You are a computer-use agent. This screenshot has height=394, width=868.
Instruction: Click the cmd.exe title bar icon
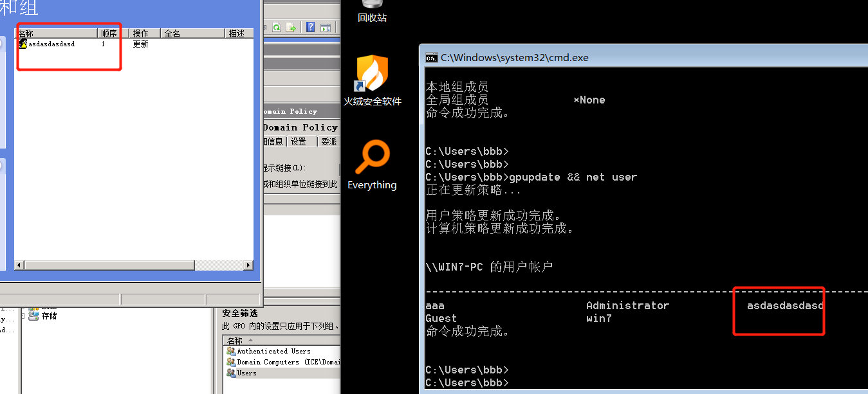coord(431,57)
